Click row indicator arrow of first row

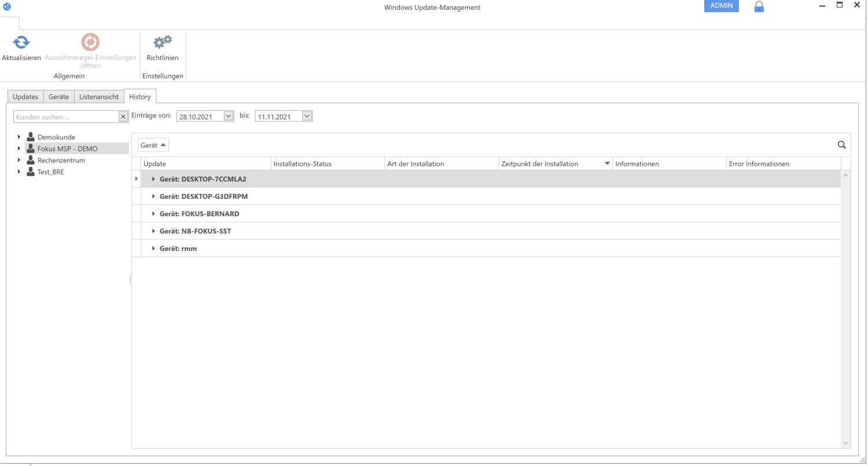(x=137, y=179)
